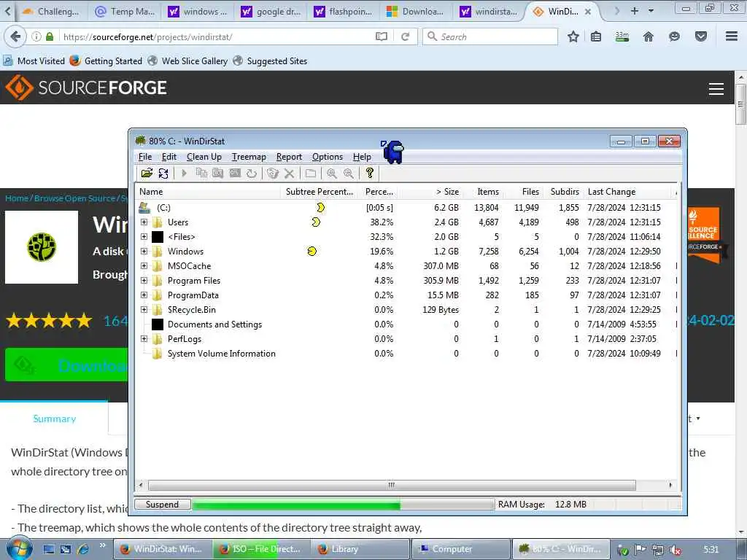Expand the Users folder node
The width and height of the screenshot is (747, 560).
[144, 222]
